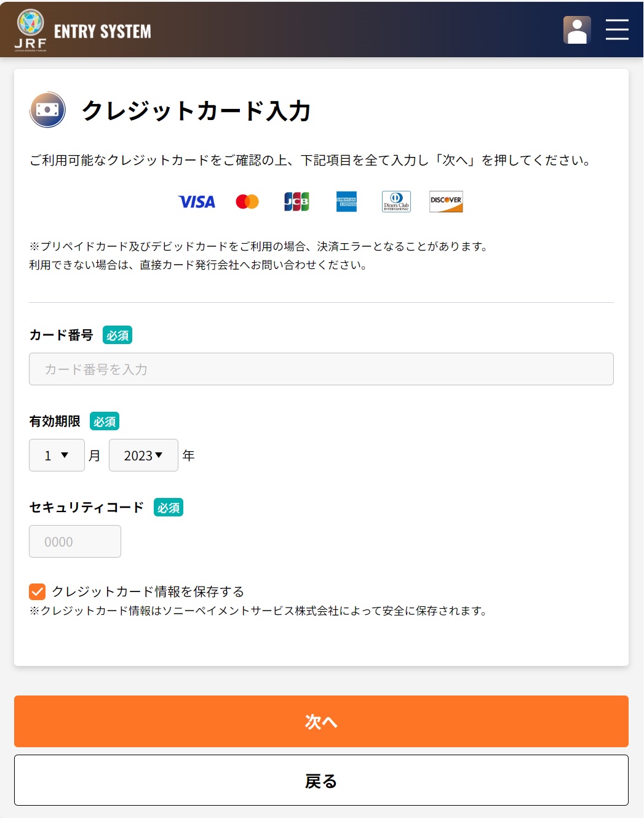
Task: Uncheck クレジットカード情報を保存する checkbox
Action: click(x=37, y=591)
